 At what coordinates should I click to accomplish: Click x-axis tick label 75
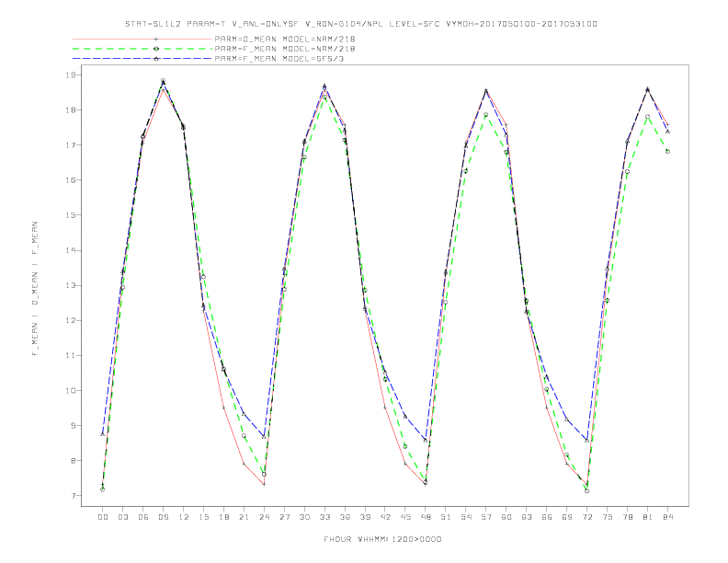point(608,517)
